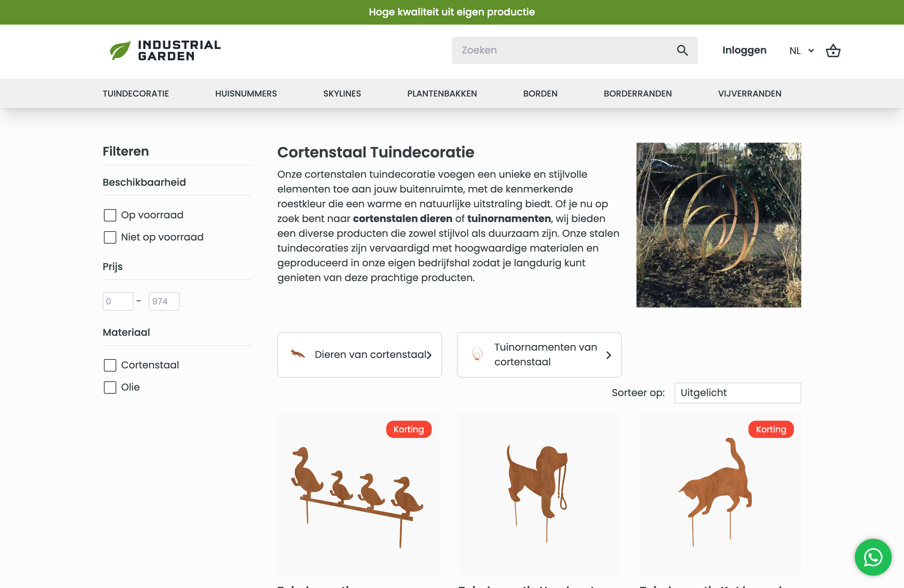
Task: Open the shopping cart icon
Action: coord(833,50)
